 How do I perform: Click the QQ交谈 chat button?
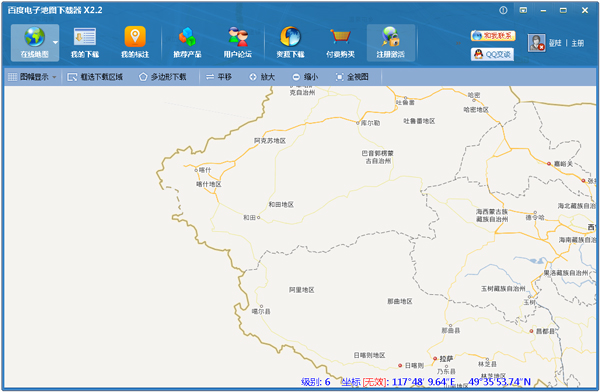point(492,54)
